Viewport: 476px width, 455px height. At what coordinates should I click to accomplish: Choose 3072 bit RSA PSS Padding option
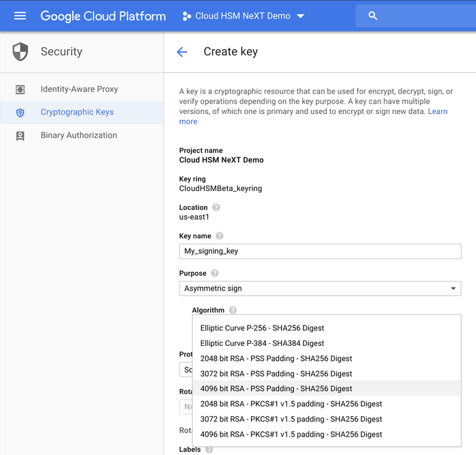327,374
